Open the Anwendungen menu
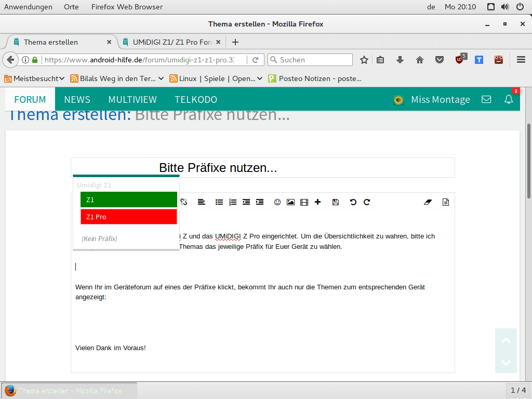 click(x=28, y=7)
